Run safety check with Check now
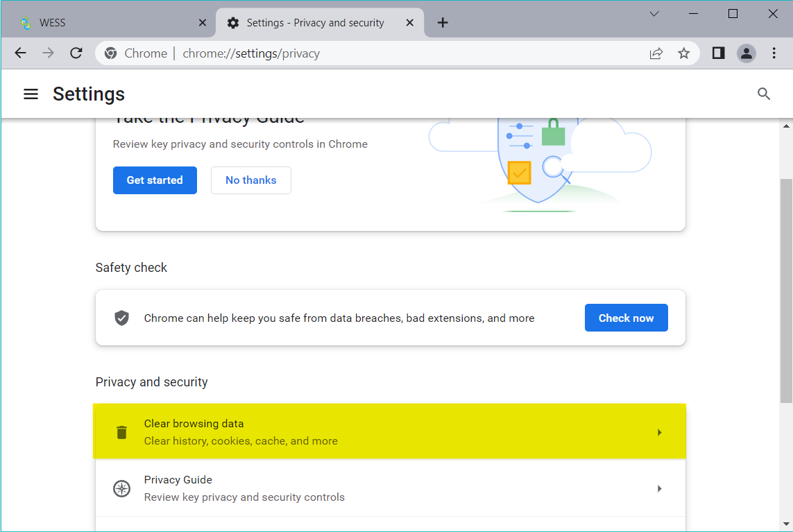This screenshot has width=793, height=532. [626, 318]
